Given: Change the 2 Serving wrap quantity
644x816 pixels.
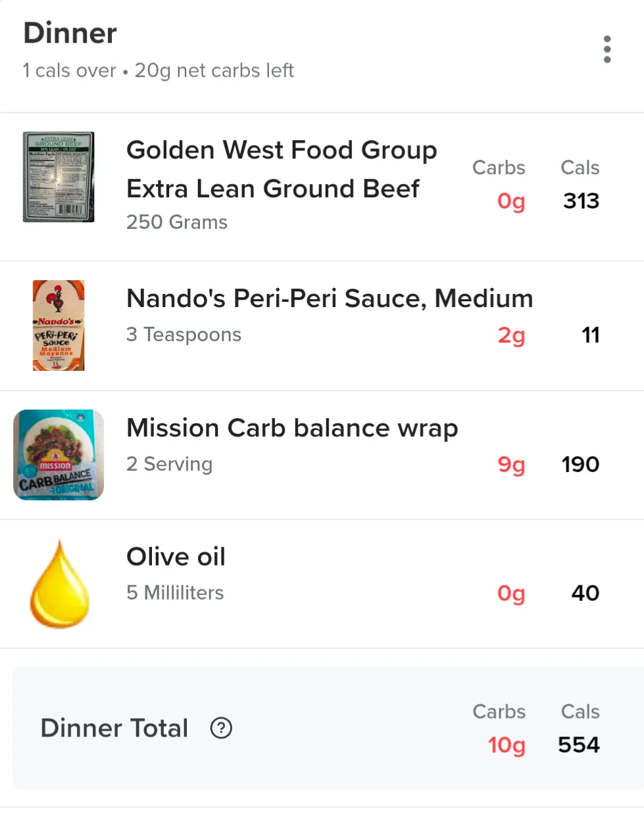Looking at the screenshot, I should (x=169, y=464).
